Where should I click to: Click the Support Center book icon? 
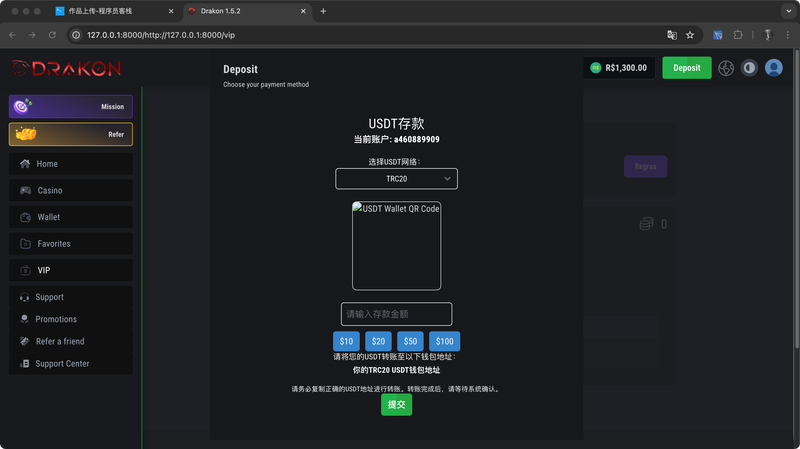coord(24,363)
